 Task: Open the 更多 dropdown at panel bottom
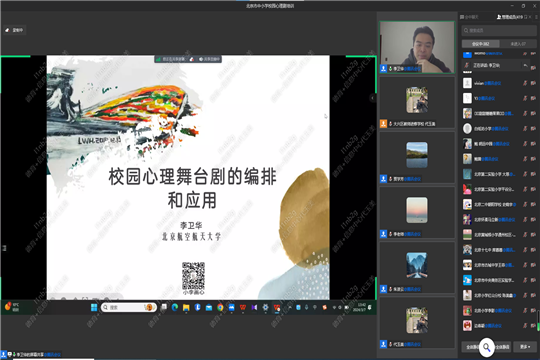pyautogui.click(x=525, y=347)
